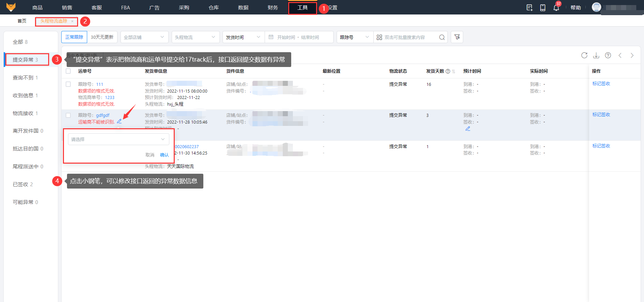This screenshot has height=302, width=644.
Task: Open the 工具 menu
Action: 302,7
